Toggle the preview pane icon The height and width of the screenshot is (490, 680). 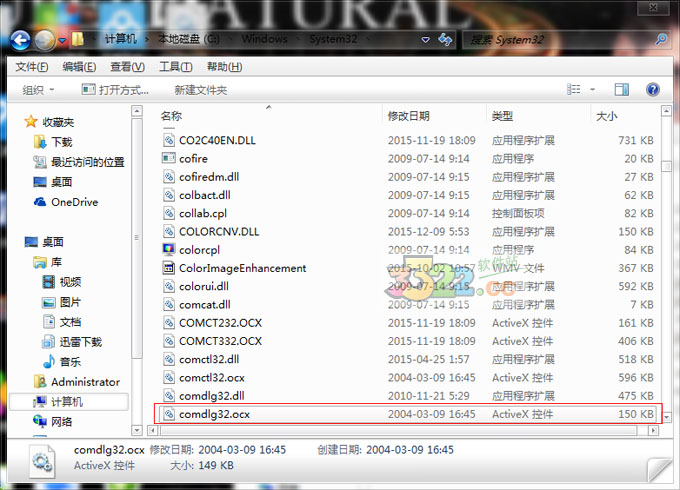[622, 90]
